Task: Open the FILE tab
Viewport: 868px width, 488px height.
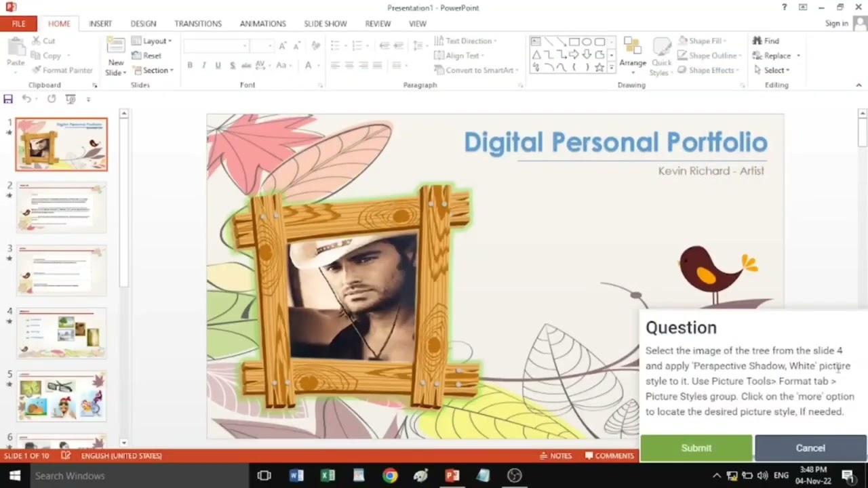Action: (x=18, y=23)
